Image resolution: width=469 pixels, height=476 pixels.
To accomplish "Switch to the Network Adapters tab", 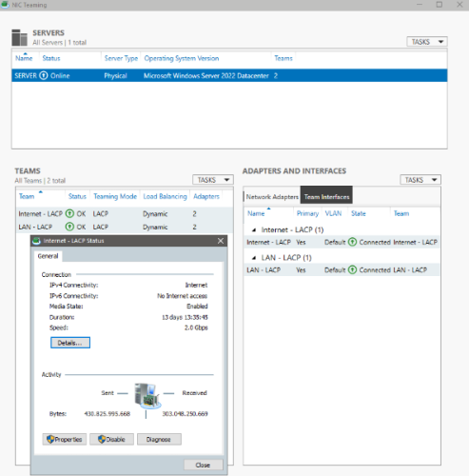I will 272,197.
